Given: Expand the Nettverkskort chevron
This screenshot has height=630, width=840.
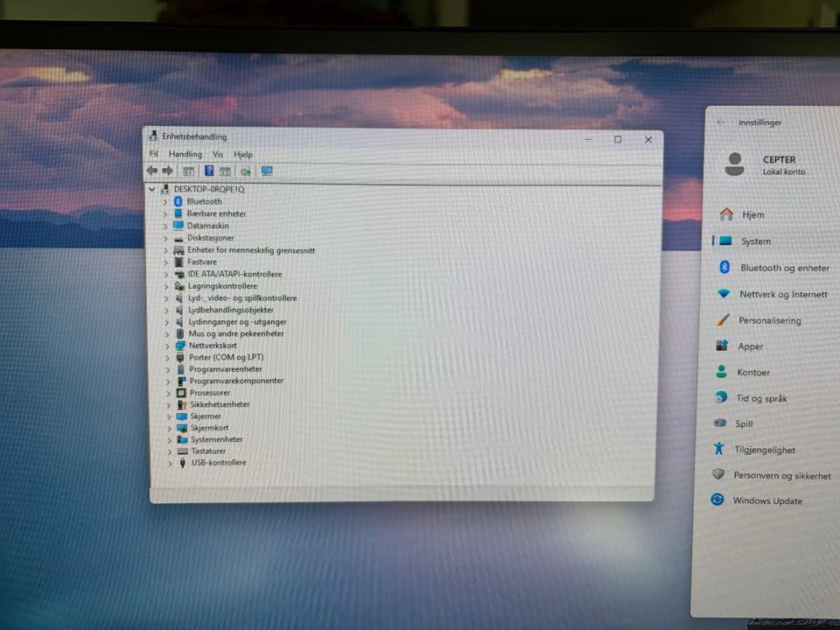Looking at the screenshot, I should pyautogui.click(x=168, y=346).
